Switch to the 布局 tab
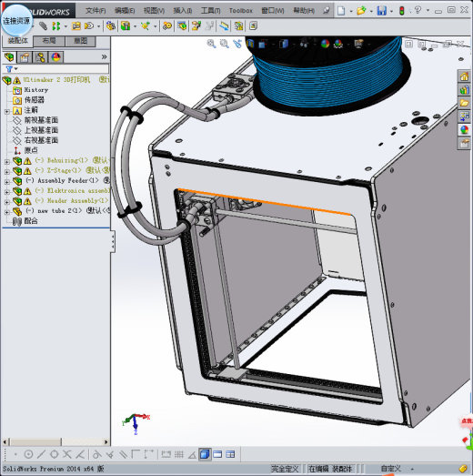 click(49, 41)
